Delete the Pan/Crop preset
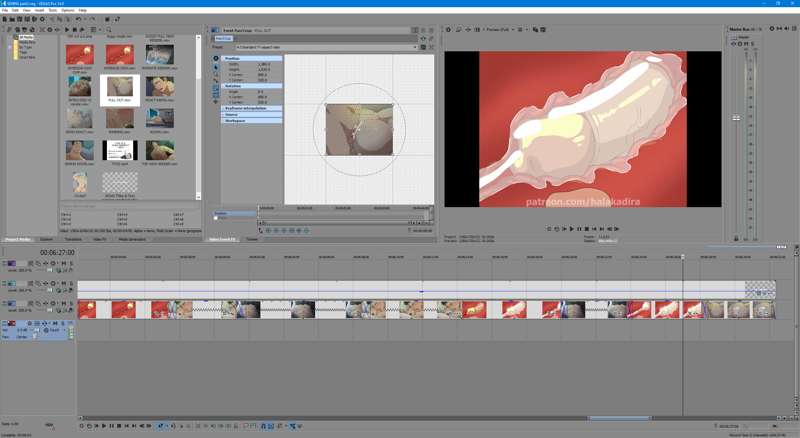 point(431,47)
